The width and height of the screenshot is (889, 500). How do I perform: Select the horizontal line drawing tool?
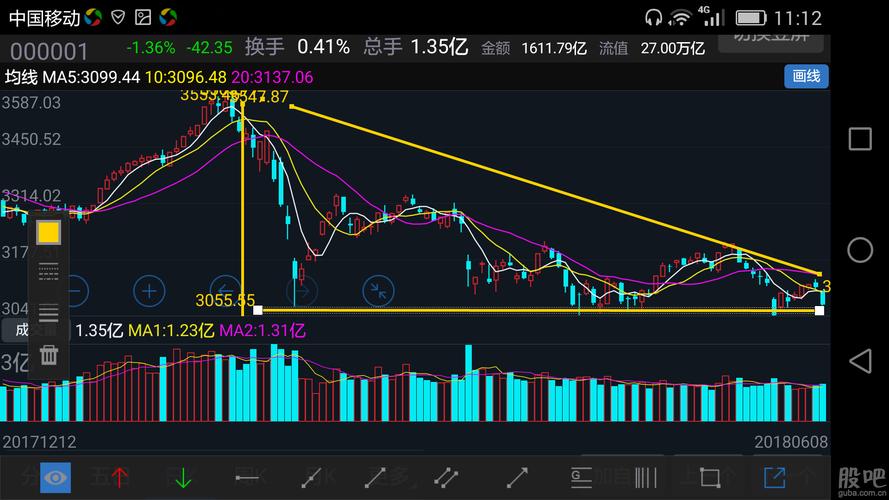pyautogui.click(x=248, y=478)
